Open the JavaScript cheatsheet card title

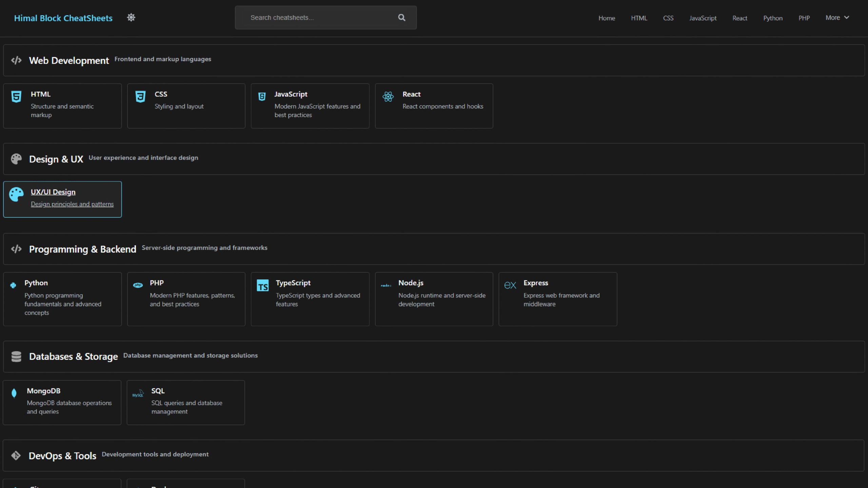tap(291, 94)
